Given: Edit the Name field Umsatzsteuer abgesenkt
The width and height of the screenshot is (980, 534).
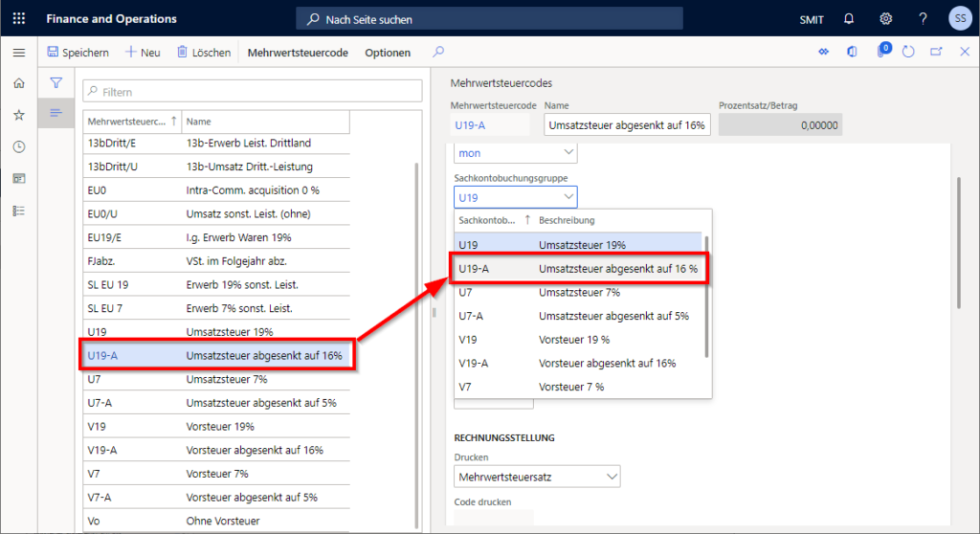Looking at the screenshot, I should coord(627,125).
